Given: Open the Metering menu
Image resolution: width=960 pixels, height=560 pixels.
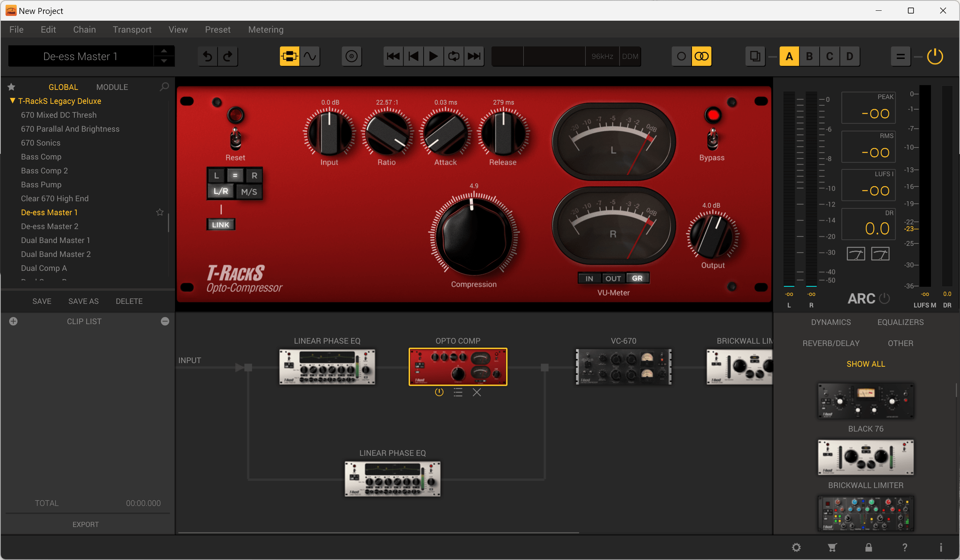Looking at the screenshot, I should pyautogui.click(x=266, y=29).
